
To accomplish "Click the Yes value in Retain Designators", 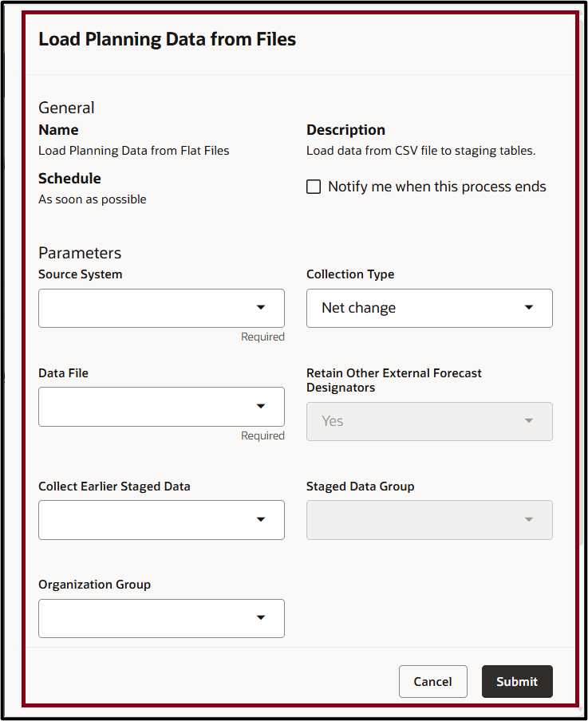I will pyautogui.click(x=333, y=421).
